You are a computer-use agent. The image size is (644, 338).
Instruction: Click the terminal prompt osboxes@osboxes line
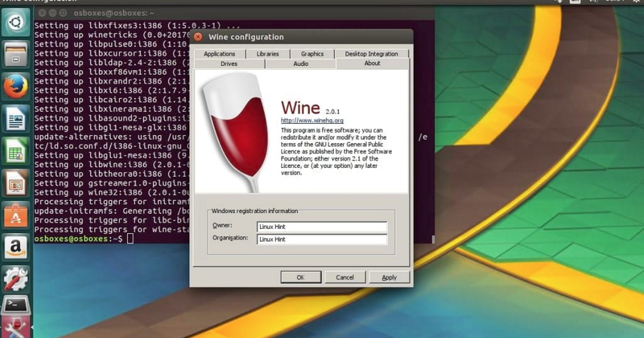78,239
